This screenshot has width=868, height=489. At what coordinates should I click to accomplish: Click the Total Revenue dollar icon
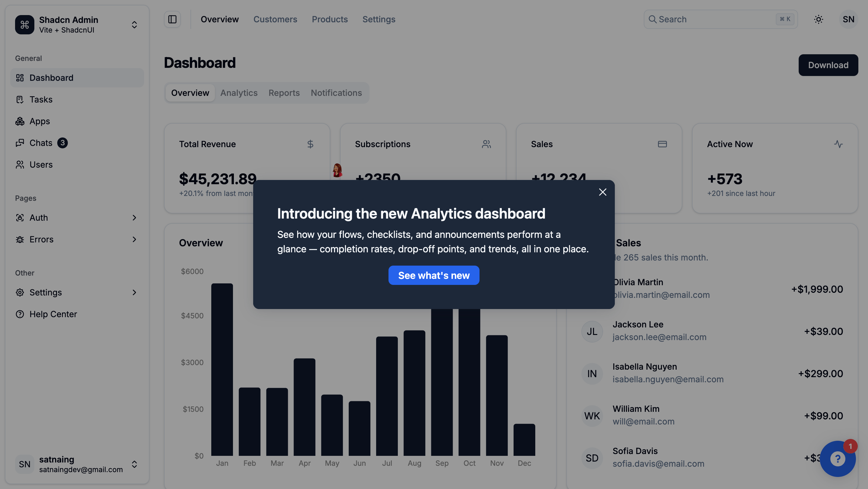coord(310,144)
